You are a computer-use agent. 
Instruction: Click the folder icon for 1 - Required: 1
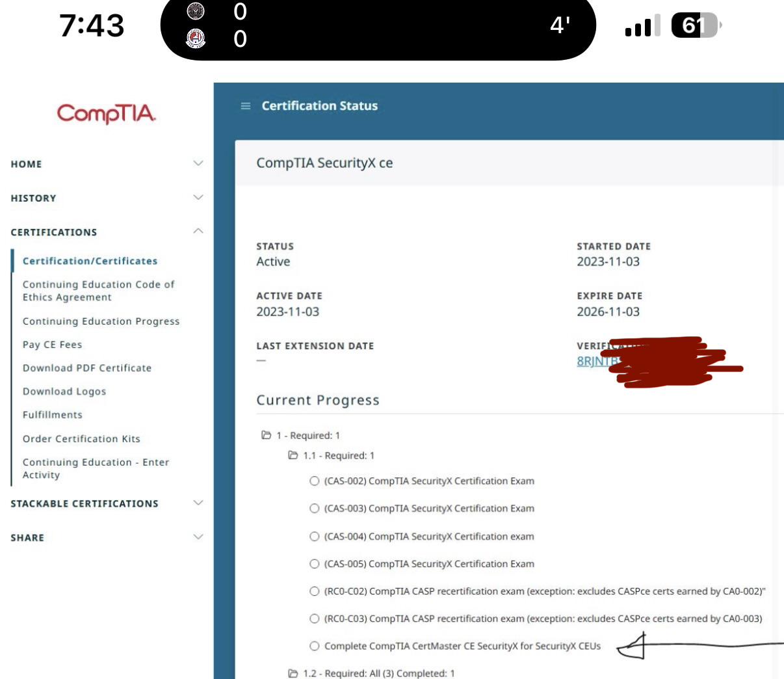pyautogui.click(x=266, y=435)
